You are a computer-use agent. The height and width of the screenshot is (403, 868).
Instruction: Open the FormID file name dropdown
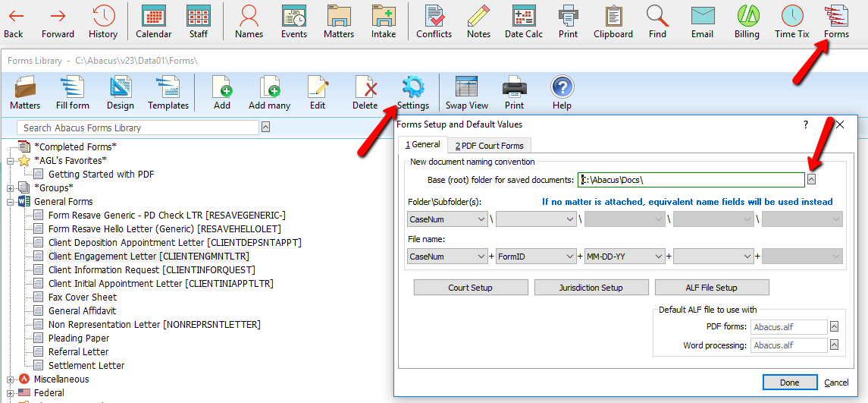tap(536, 257)
